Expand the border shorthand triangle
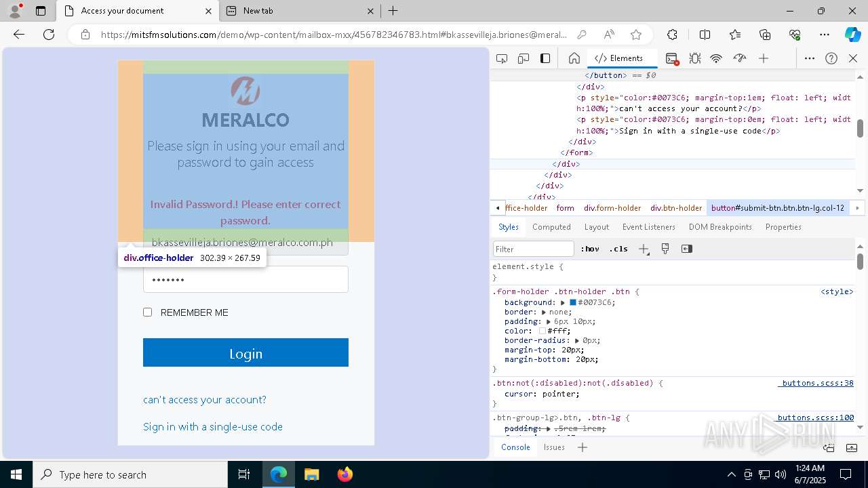The image size is (868, 488). coord(545,312)
